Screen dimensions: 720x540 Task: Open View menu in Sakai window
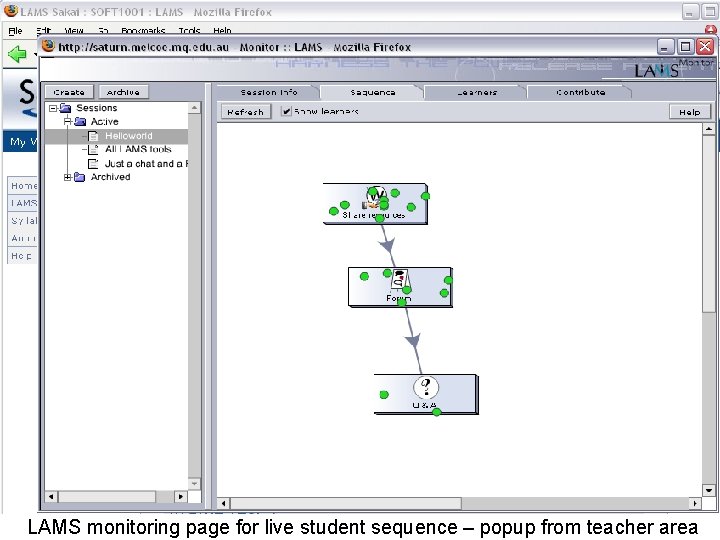click(x=73, y=31)
